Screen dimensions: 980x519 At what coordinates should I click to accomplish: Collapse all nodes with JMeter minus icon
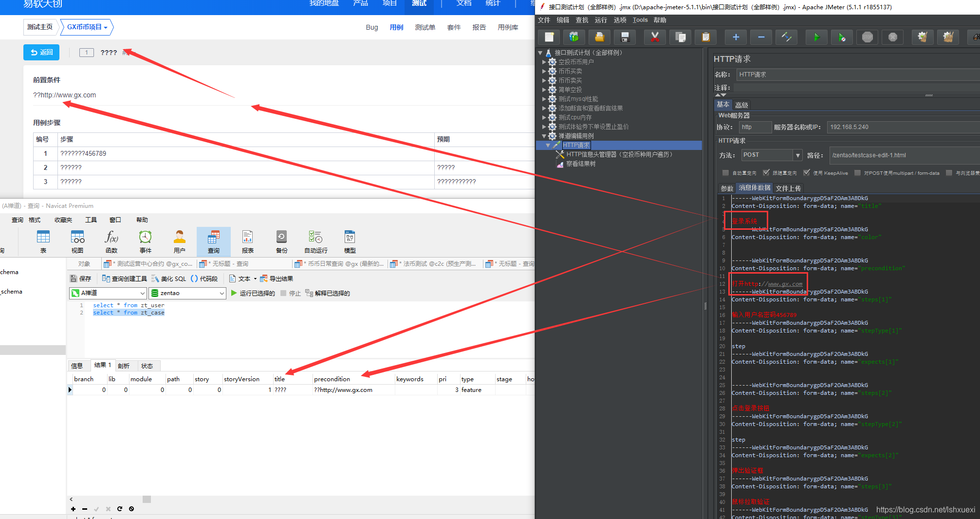coord(761,37)
